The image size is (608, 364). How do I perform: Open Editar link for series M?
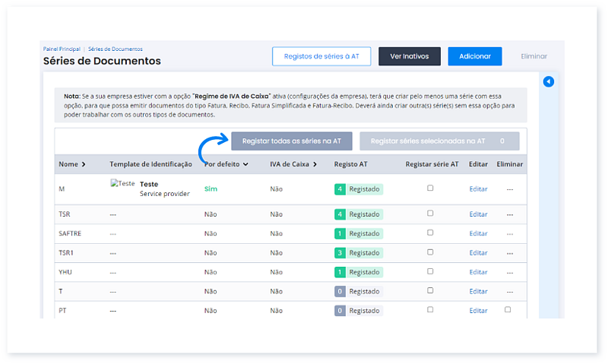click(478, 188)
